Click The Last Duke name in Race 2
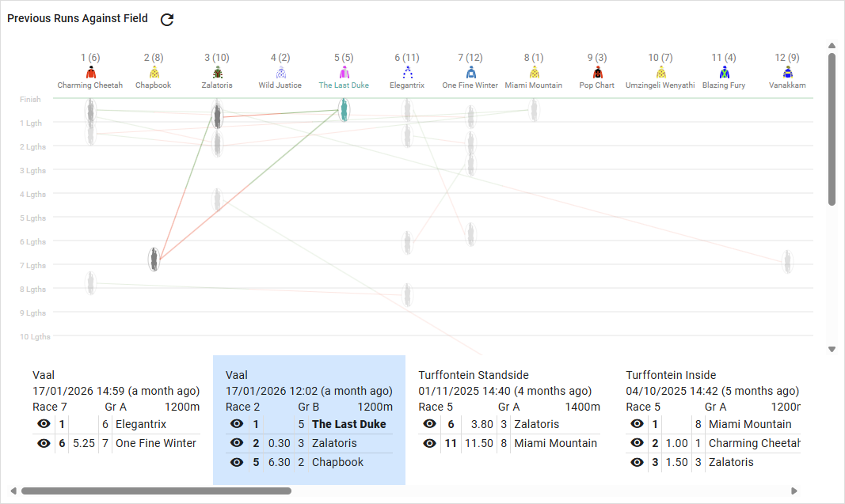 pyautogui.click(x=348, y=424)
